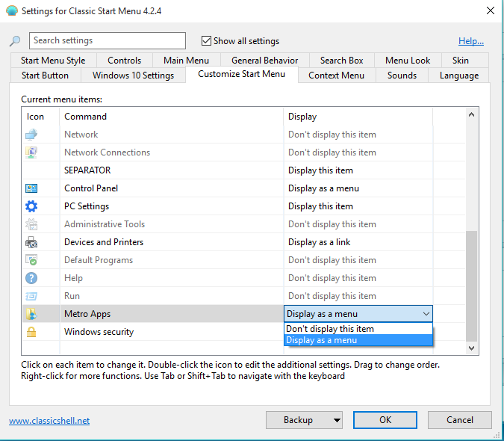Click the Network Connections icon

31,152
